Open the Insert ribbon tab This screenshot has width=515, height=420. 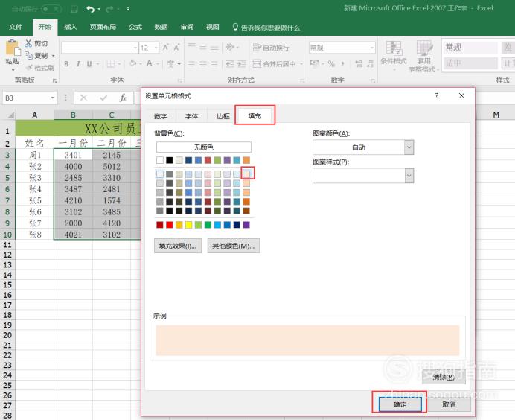click(70, 27)
